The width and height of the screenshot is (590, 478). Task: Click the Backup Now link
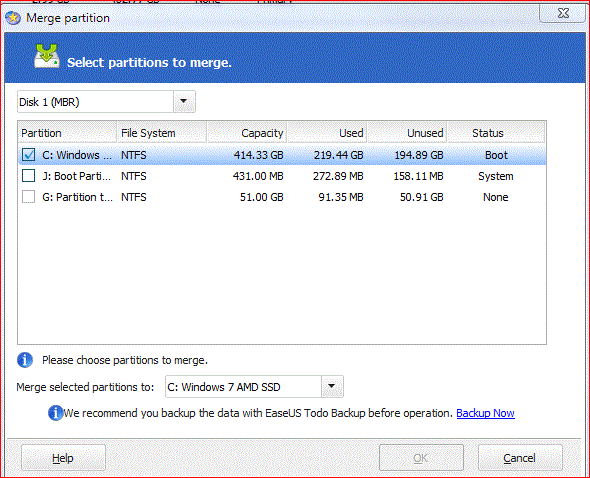coord(485,413)
